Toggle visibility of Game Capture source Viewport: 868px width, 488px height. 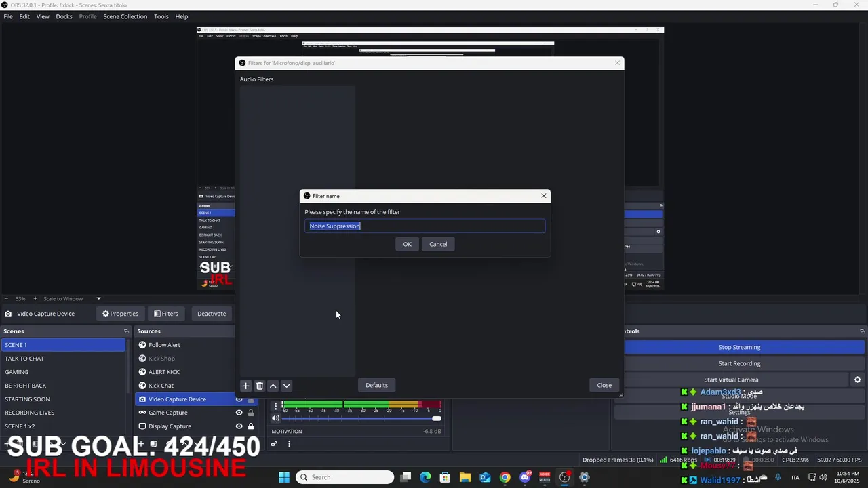(239, 413)
